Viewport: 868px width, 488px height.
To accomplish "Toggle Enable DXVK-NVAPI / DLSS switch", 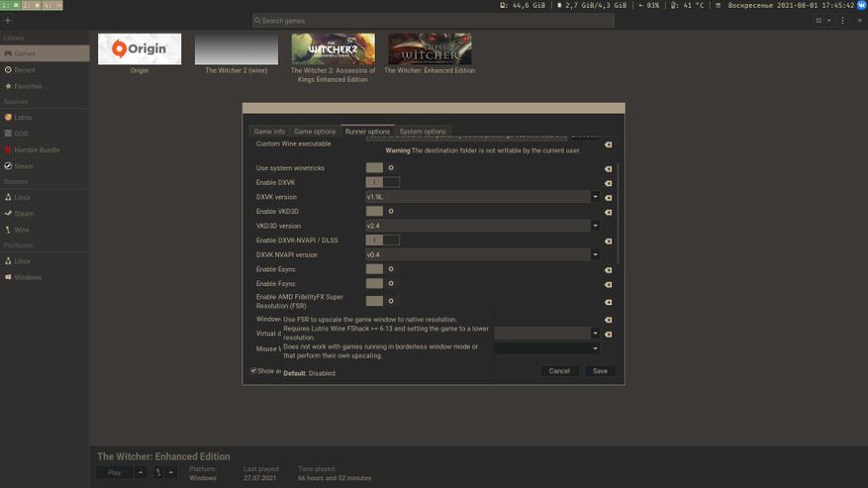I will click(382, 240).
